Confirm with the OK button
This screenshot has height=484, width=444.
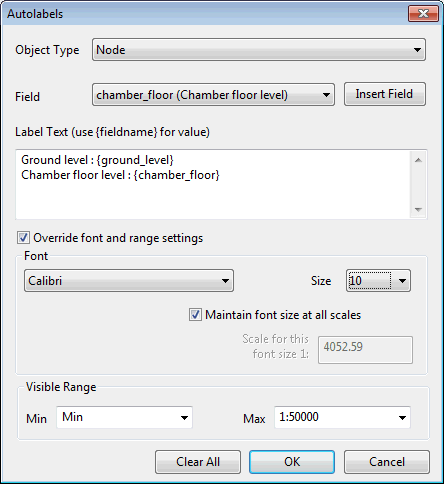tap(292, 462)
